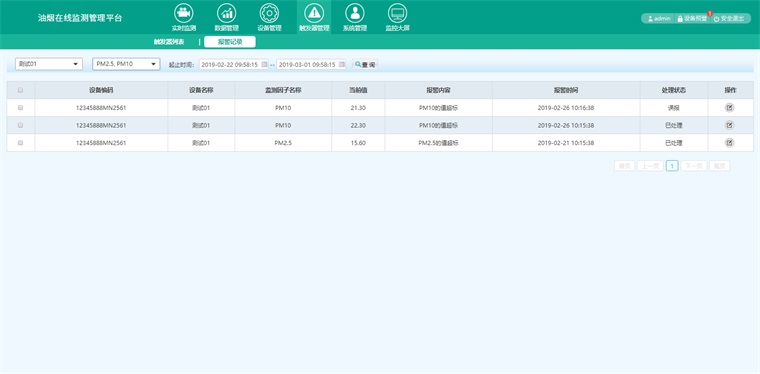Viewport: 760px width, 374px height.
Task: Click page number 1 in pagination
Action: pyautogui.click(x=672, y=166)
